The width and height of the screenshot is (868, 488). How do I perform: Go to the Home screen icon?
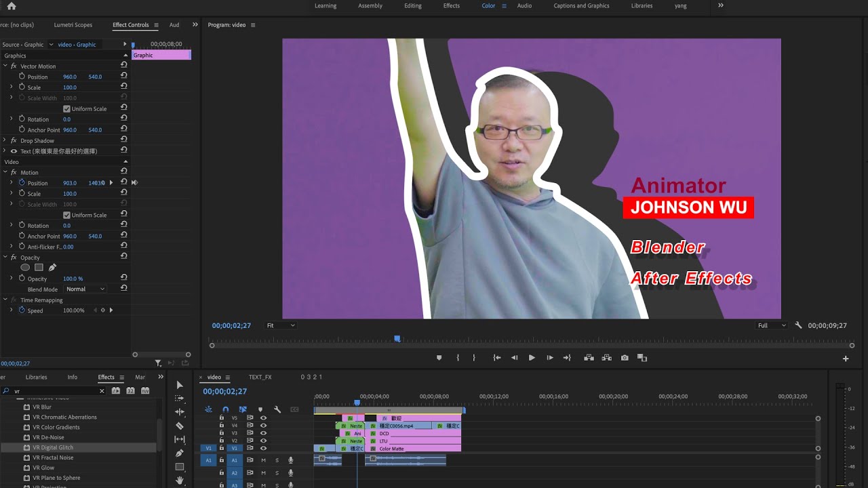11,6
